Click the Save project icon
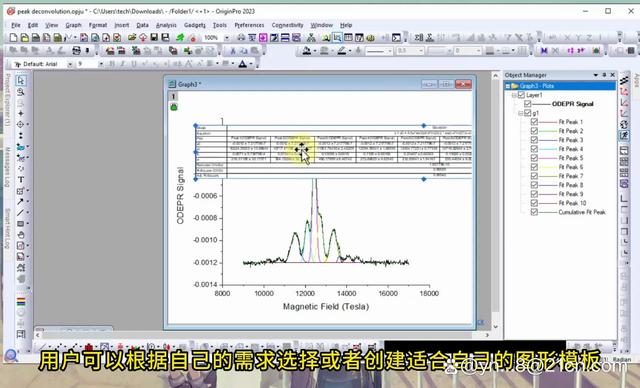Screen dimensions: 640x388 154,38
